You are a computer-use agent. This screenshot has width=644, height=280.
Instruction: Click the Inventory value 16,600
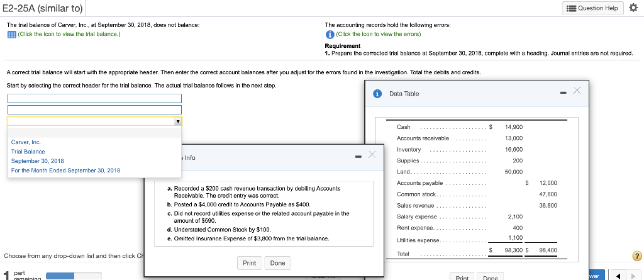pyautogui.click(x=514, y=150)
